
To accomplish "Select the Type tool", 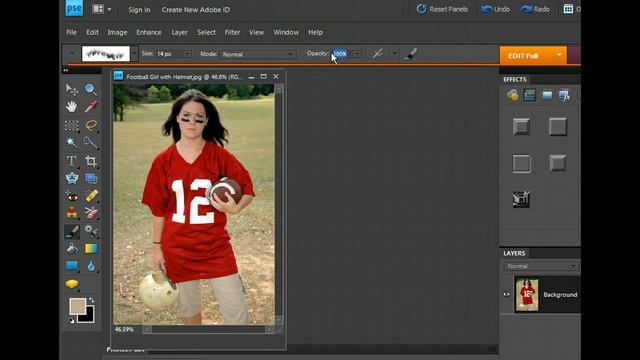I will pos(71,161).
